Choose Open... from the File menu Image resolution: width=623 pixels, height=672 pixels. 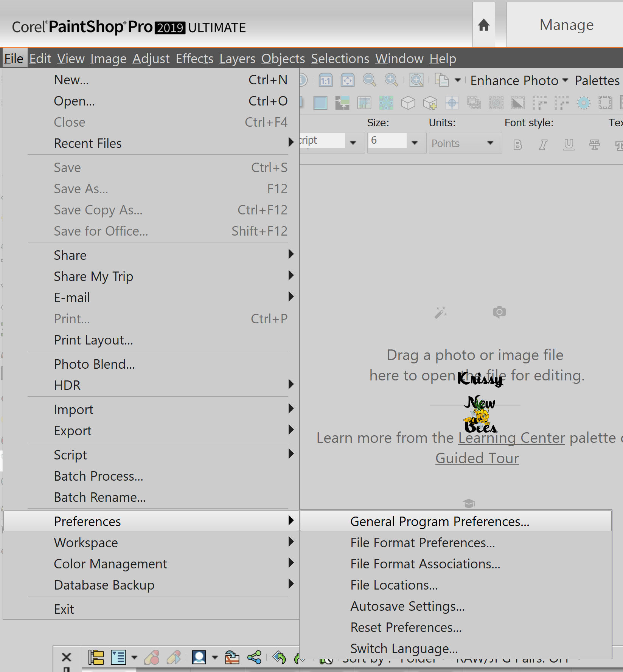(151, 101)
